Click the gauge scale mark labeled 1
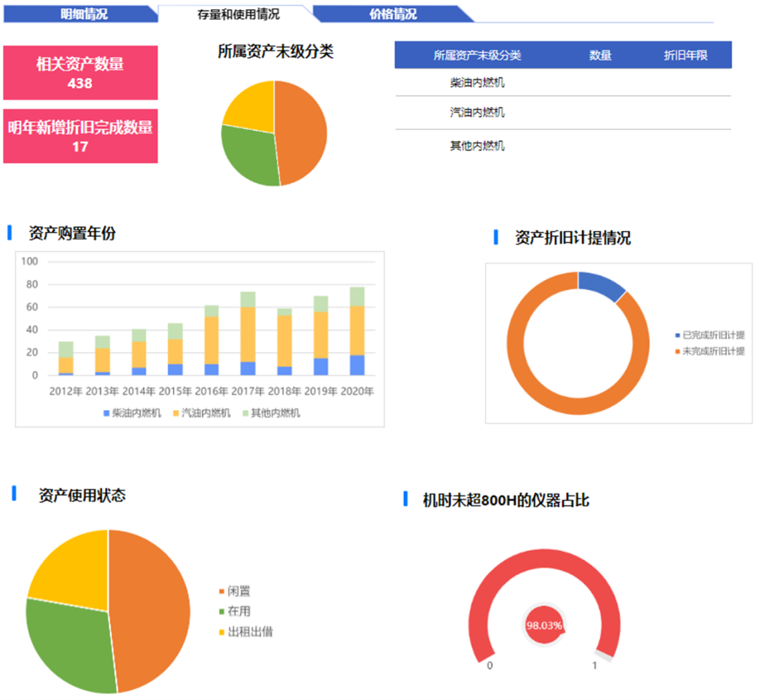The image size is (760, 700). (596, 663)
